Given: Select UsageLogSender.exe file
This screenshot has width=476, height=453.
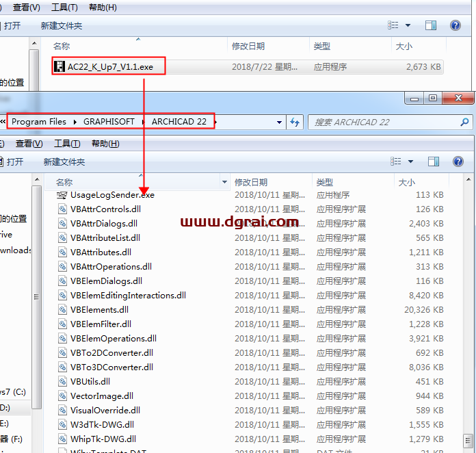Looking at the screenshot, I should [112, 195].
